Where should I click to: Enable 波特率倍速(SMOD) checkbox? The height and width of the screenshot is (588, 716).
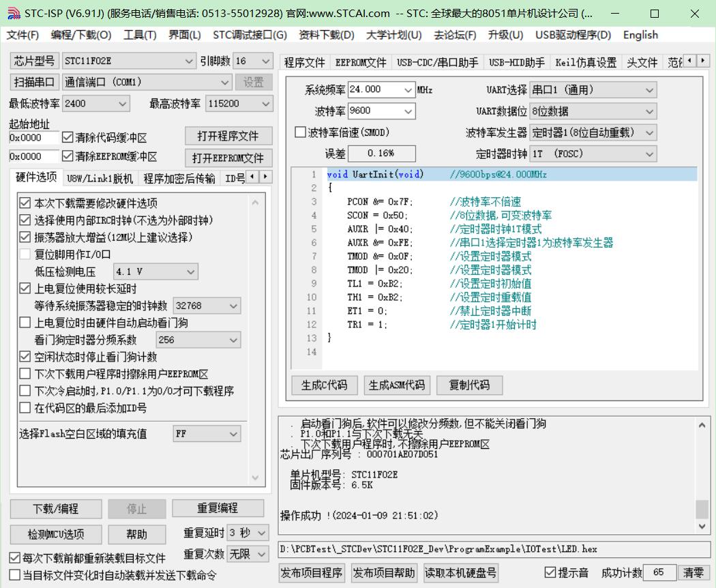pyautogui.click(x=300, y=132)
